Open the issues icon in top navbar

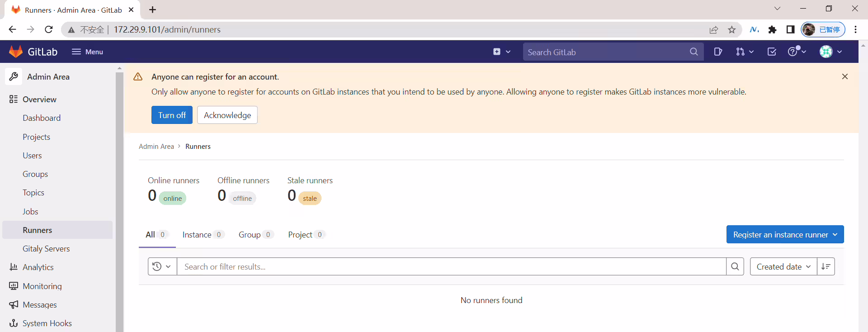717,52
